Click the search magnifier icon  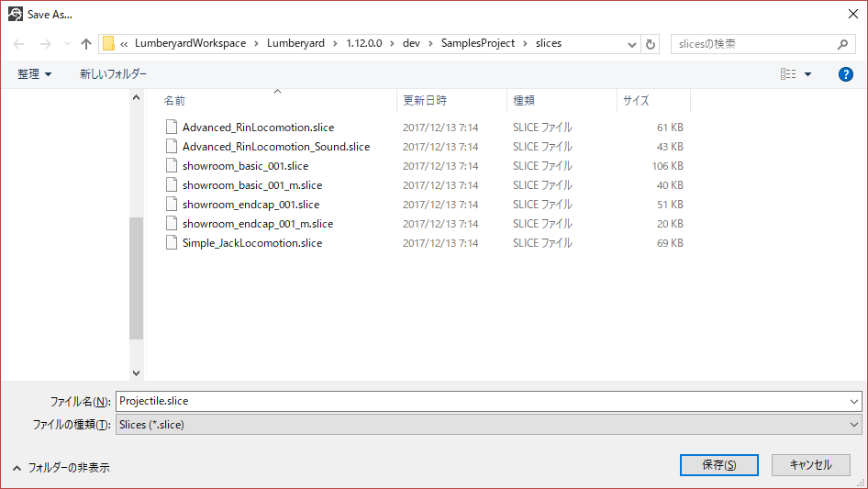pos(842,44)
